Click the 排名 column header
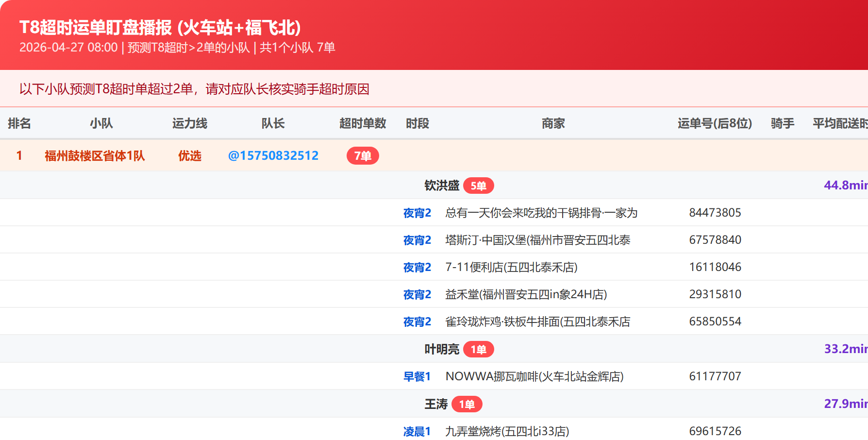 (19, 123)
